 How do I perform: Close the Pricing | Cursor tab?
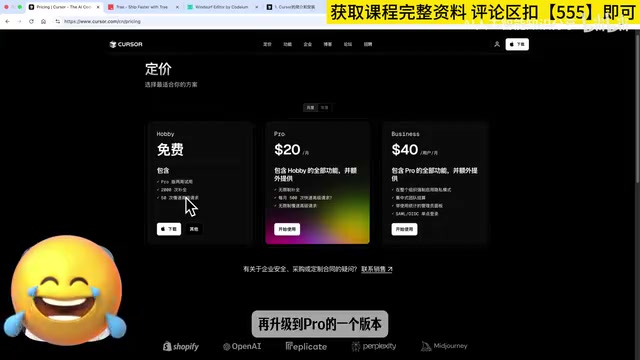pos(98,7)
